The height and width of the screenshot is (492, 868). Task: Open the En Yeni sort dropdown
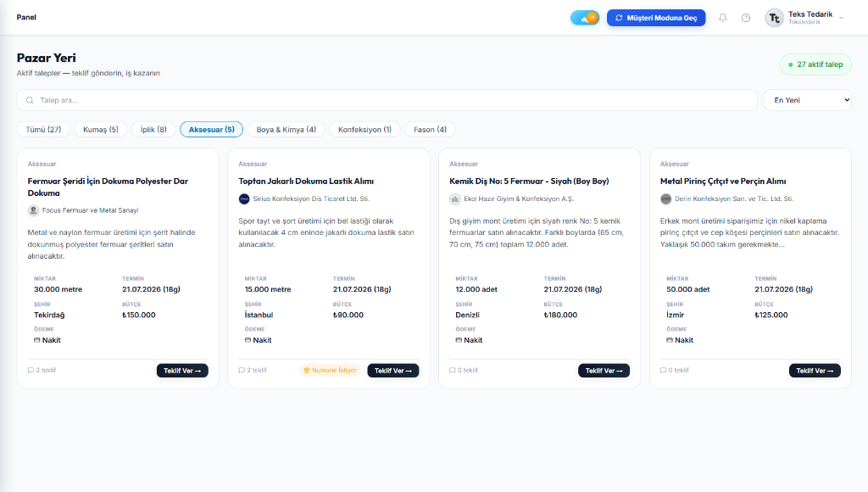pos(808,100)
